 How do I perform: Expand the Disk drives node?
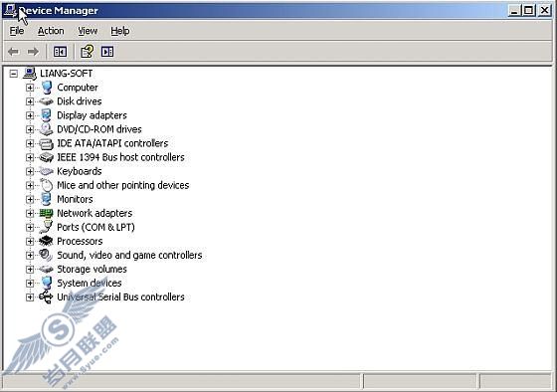(30, 101)
